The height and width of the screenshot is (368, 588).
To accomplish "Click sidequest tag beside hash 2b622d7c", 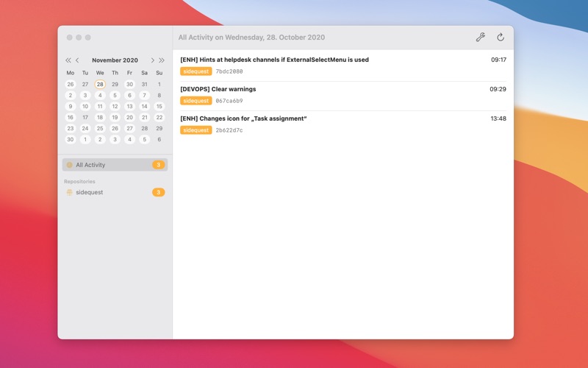I will pyautogui.click(x=196, y=130).
